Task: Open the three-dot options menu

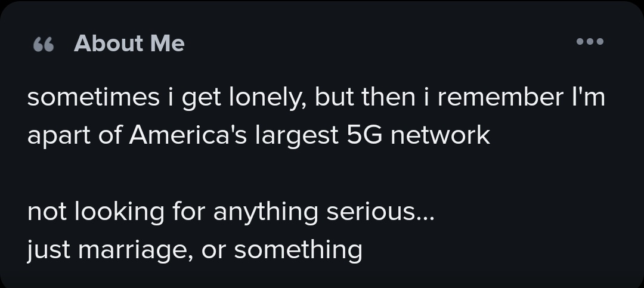Action: coord(590,41)
